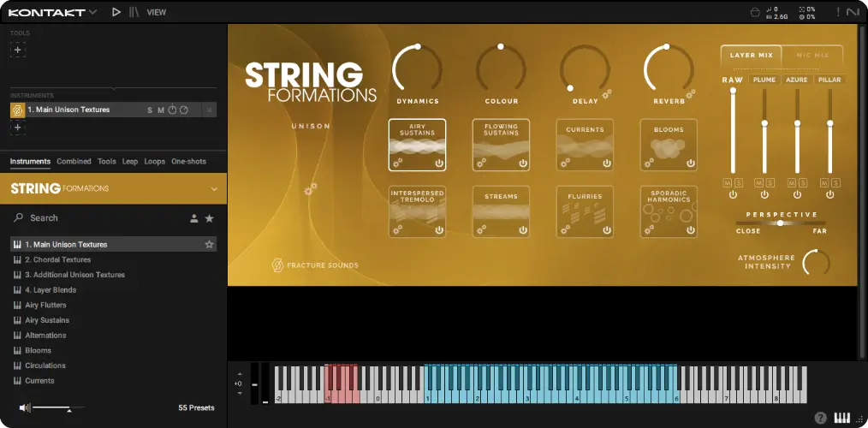
Task: Click the Native Instruments logo icon
Action: (x=853, y=12)
